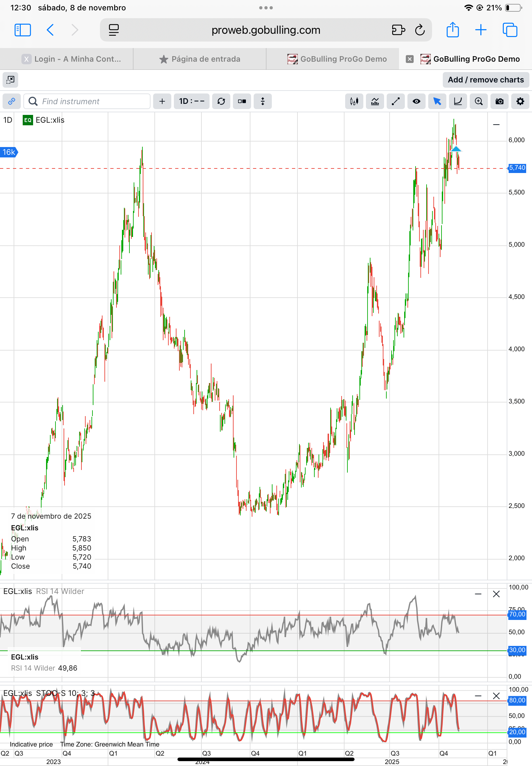Click the Close value 5,740
The width and height of the screenshot is (532, 766).
82,566
